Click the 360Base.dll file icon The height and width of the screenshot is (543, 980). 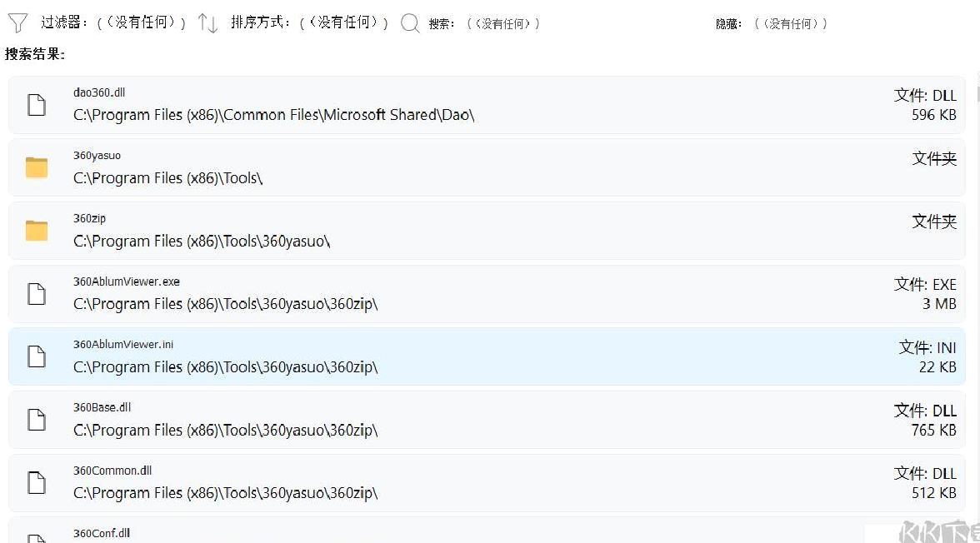pos(37,420)
